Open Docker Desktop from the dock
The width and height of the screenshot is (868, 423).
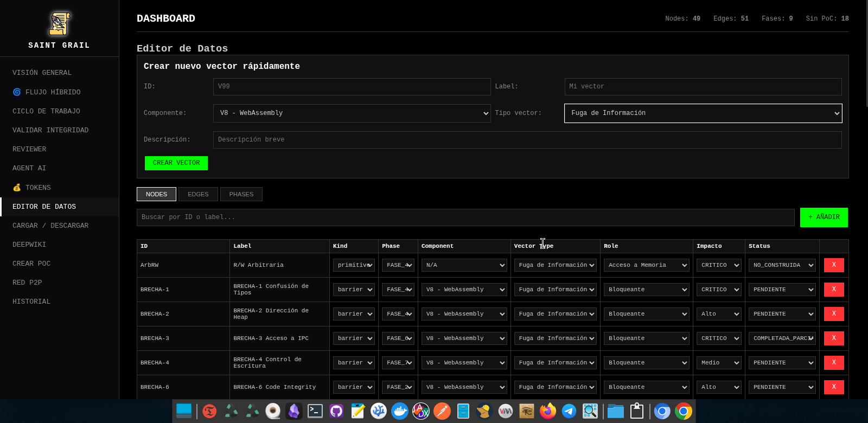point(400,412)
